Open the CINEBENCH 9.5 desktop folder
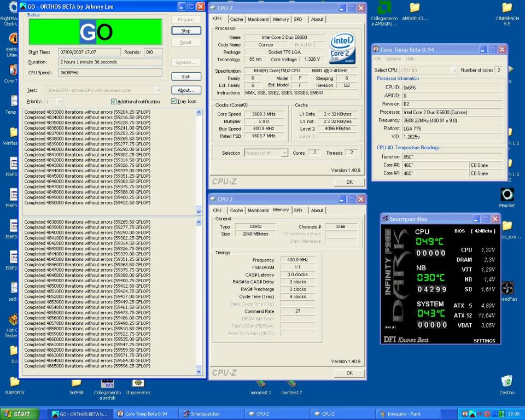525x420 pixels. click(x=507, y=13)
